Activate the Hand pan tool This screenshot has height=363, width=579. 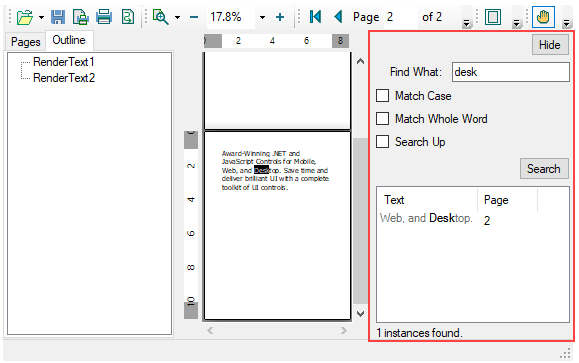coord(543,17)
